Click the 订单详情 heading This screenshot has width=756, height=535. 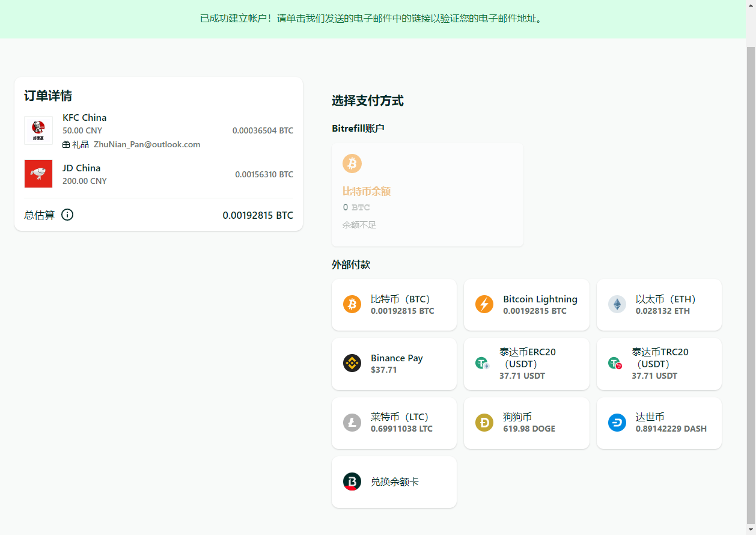(x=48, y=96)
